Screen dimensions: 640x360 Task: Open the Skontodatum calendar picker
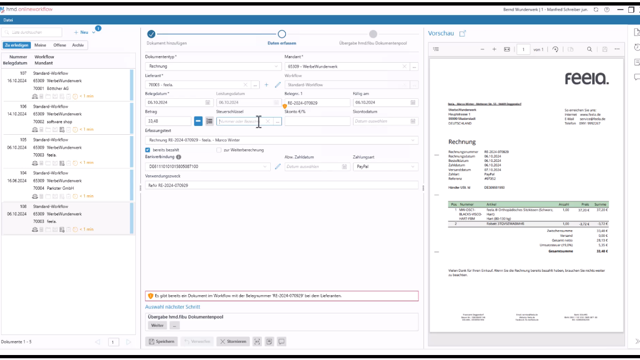[x=413, y=121]
